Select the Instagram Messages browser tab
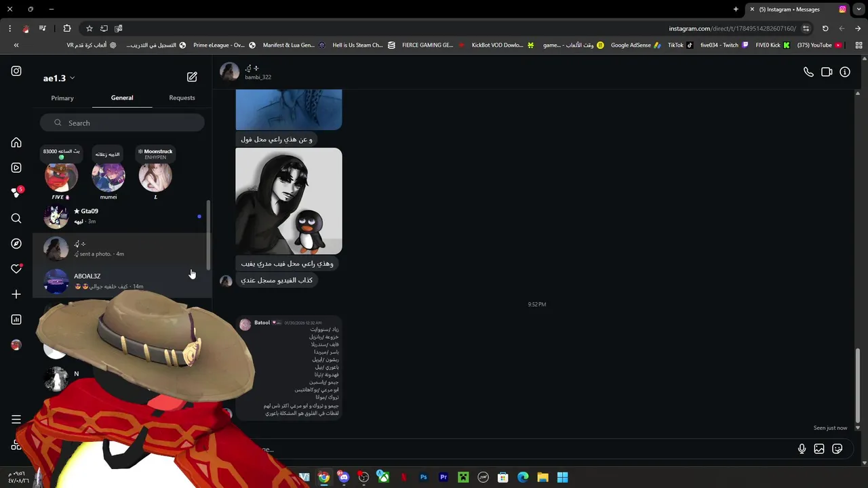 (x=797, y=9)
